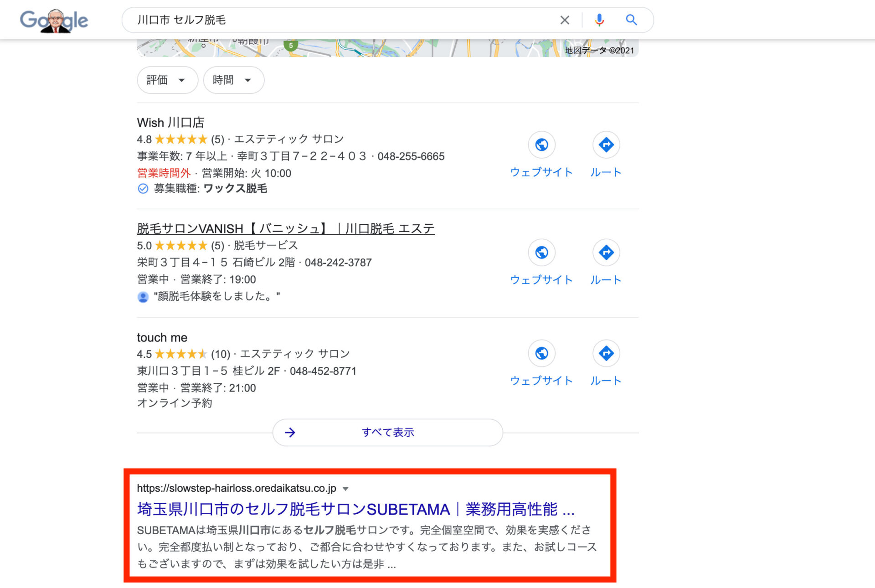Click phone number 048-452-8771

pyautogui.click(x=323, y=371)
